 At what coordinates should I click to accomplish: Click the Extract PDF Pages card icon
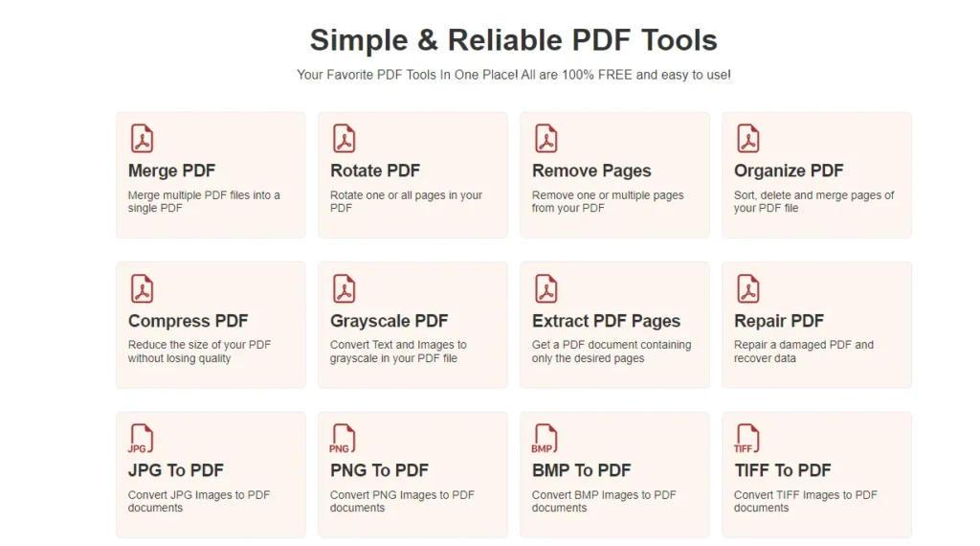point(546,288)
